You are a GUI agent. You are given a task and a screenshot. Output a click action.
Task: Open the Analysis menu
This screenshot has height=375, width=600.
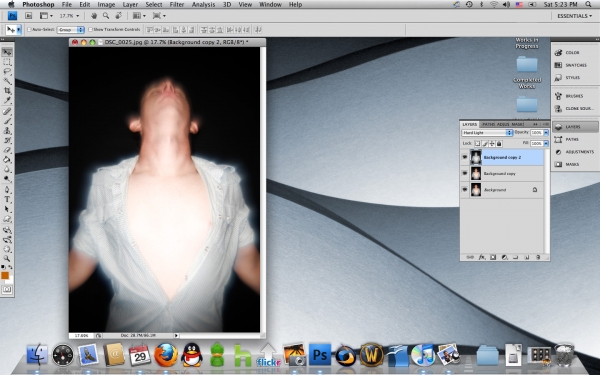203,5
